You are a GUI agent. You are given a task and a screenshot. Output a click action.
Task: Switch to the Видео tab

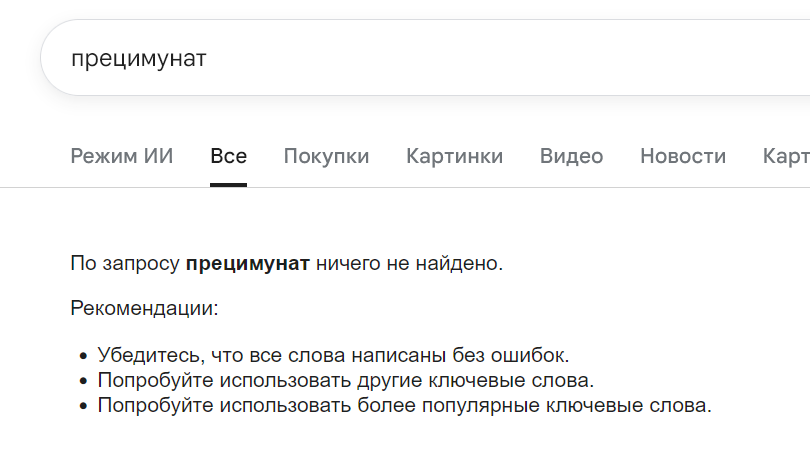[571, 156]
